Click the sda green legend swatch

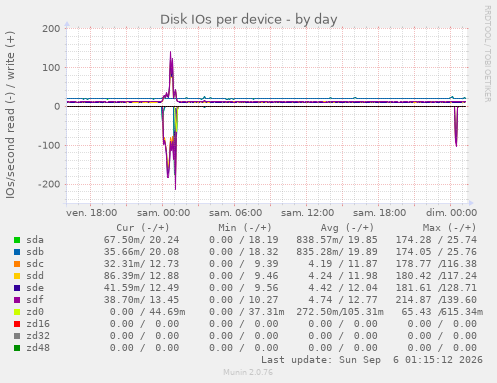click(17, 240)
